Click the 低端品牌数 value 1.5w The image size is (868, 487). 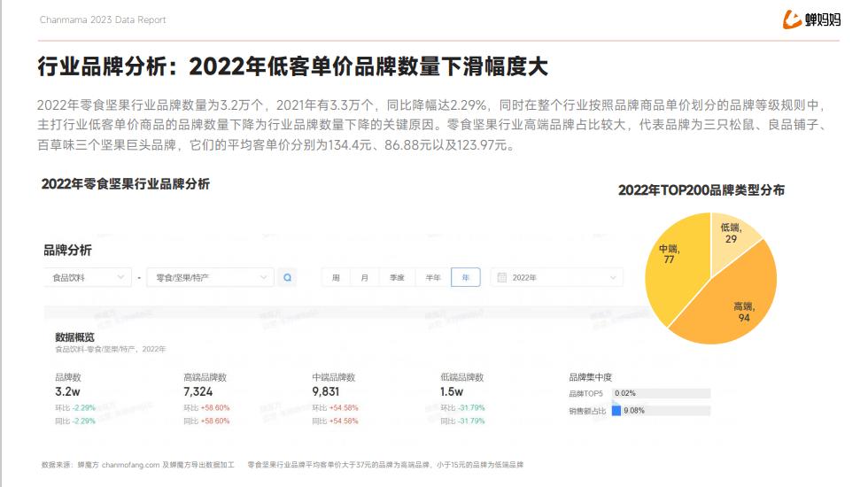[x=452, y=391]
